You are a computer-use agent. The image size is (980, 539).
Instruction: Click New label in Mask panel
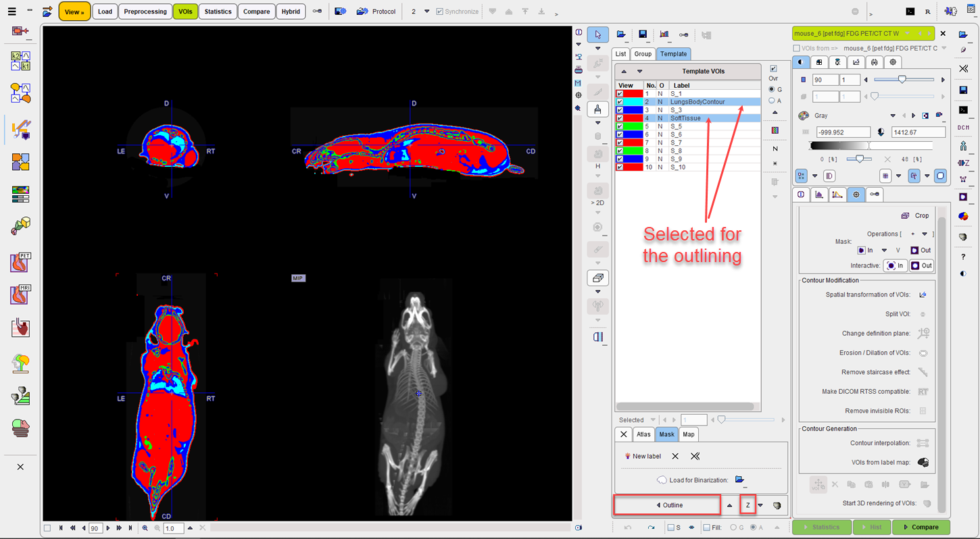tap(643, 456)
